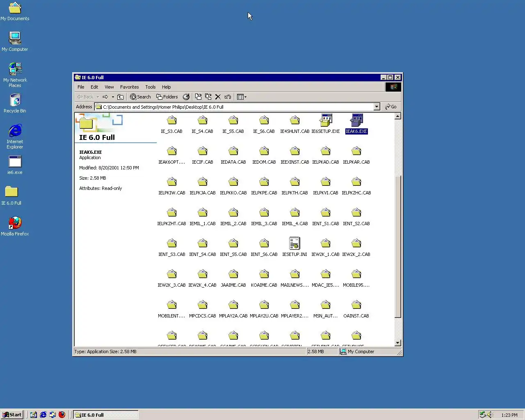Image resolution: width=525 pixels, height=420 pixels.
Task: Select the IEXINST.CAB file
Action: (294, 155)
